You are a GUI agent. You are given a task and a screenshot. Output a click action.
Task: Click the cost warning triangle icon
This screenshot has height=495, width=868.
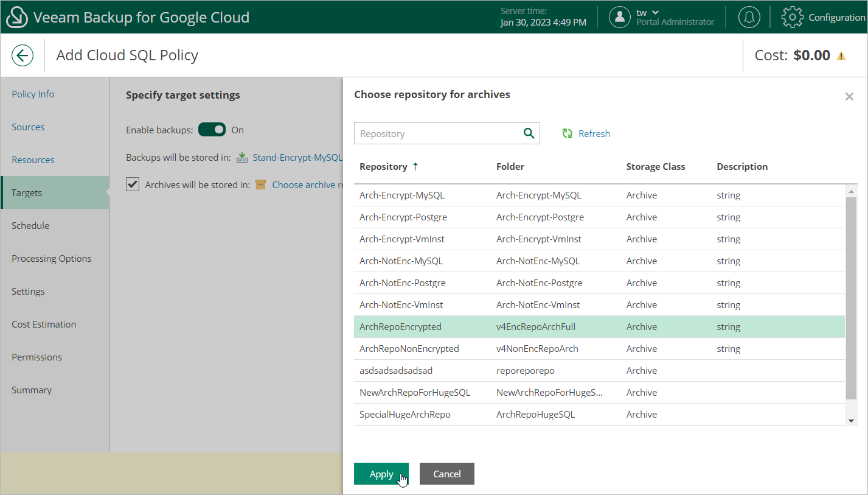tap(841, 56)
